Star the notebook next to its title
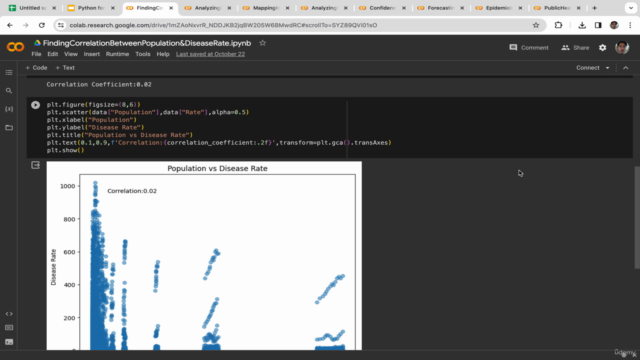 click(x=262, y=43)
